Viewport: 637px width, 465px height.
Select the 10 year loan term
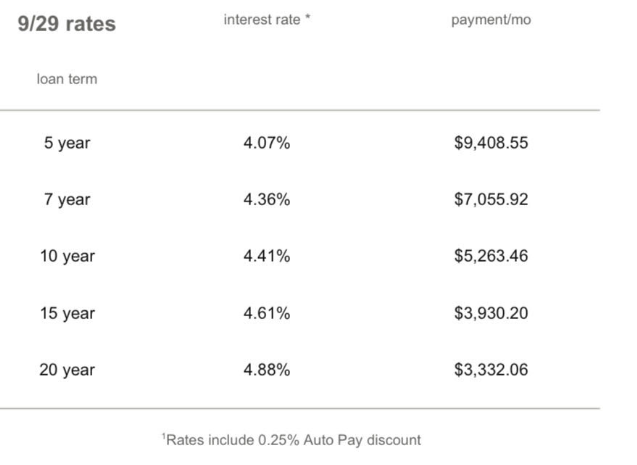pyautogui.click(x=67, y=257)
